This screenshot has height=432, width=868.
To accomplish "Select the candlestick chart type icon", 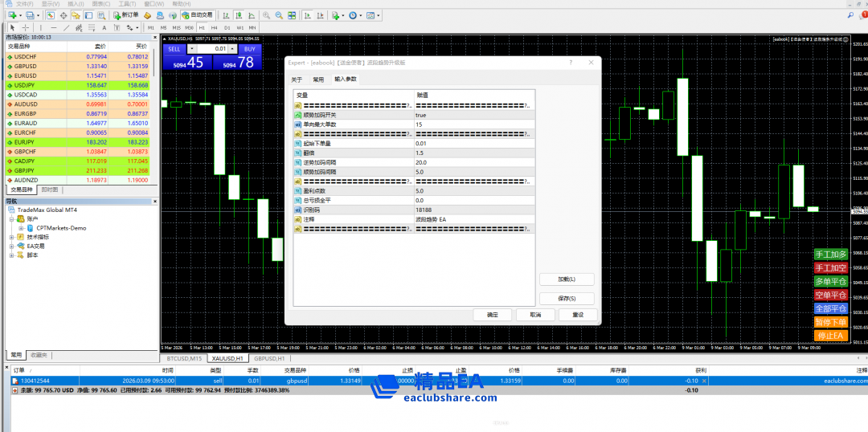I will coord(239,15).
